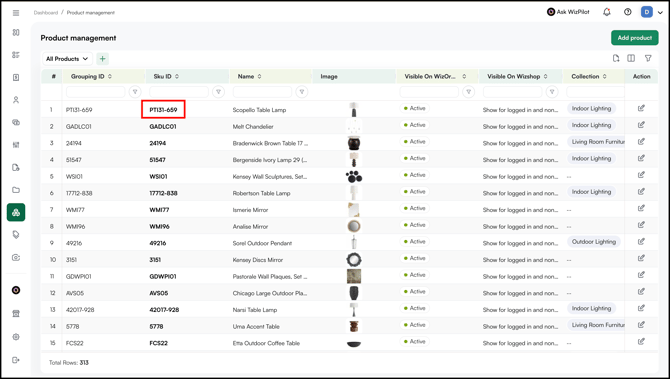This screenshot has height=379, width=670.
Task: Click the Kensey Wall Sculptures thumbnail
Action: pos(354,176)
